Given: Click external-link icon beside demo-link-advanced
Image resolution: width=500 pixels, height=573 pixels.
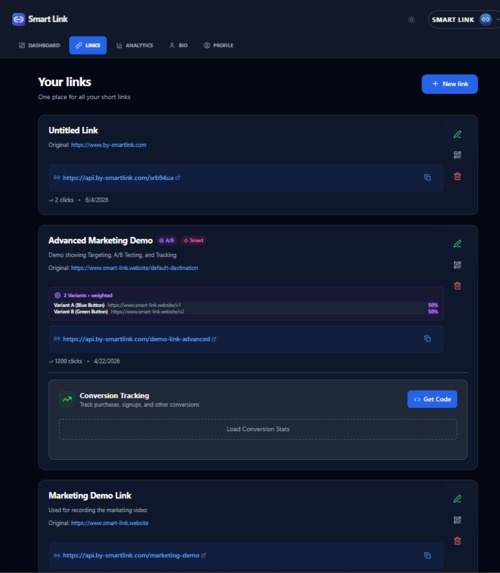Looking at the screenshot, I should tap(214, 339).
